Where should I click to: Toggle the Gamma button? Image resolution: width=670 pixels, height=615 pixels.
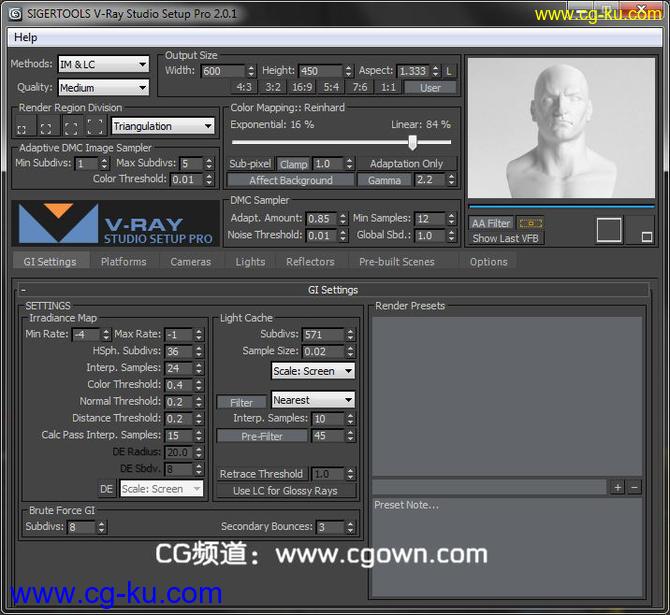(x=384, y=180)
